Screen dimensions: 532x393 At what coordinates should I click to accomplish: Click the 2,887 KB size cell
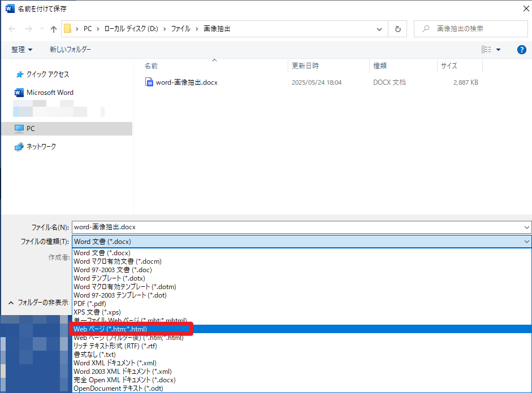click(x=465, y=82)
